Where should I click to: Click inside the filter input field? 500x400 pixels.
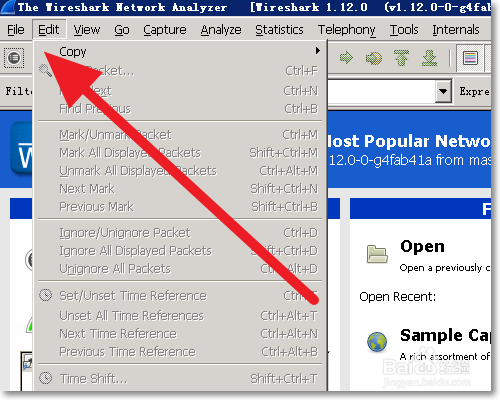click(x=381, y=91)
